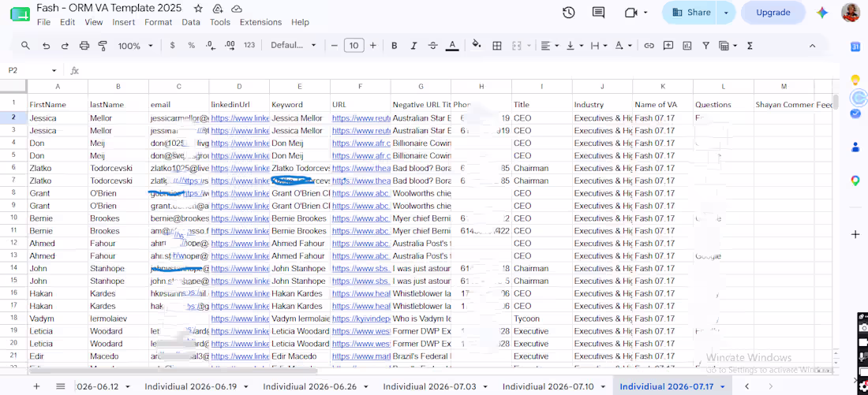The image size is (868, 395).
Task: Open the Format menu
Action: point(159,22)
